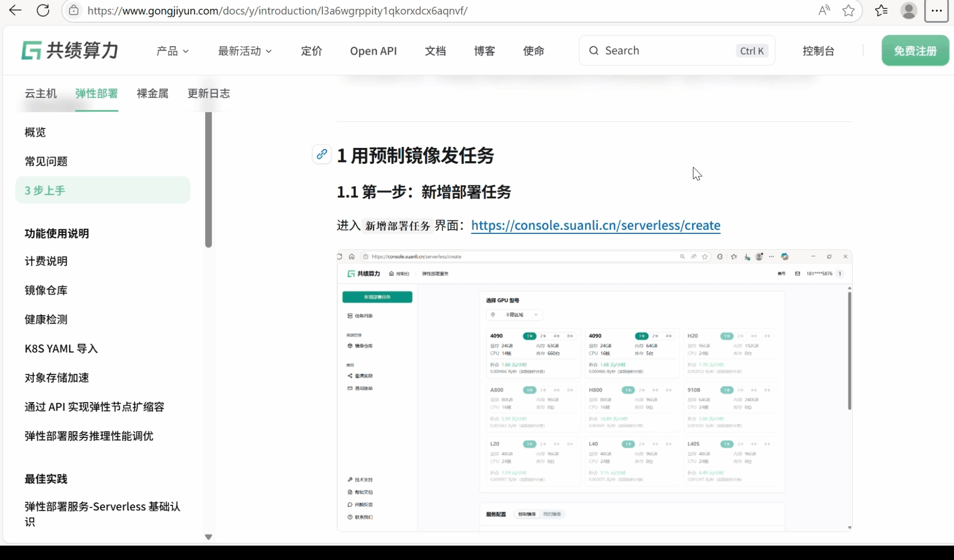This screenshot has width=954, height=560.
Task: Click the heading anchor link icon
Action: pyautogui.click(x=321, y=154)
